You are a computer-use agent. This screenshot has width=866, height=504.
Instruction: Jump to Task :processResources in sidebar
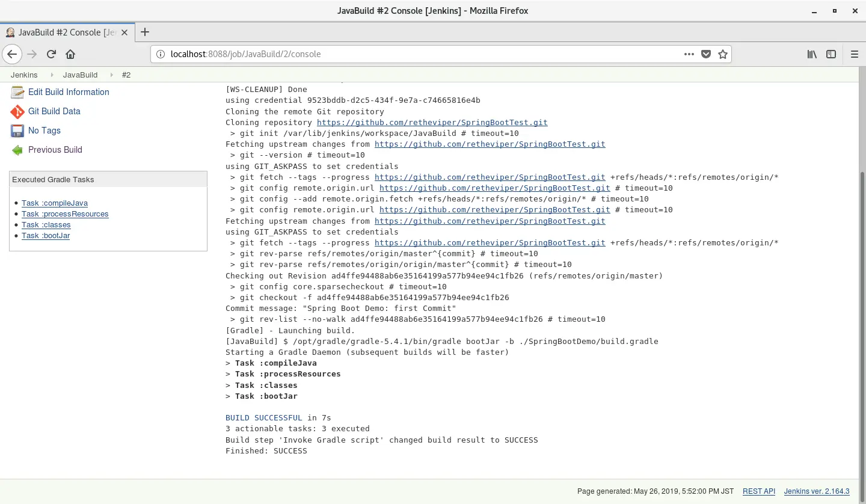coord(65,214)
